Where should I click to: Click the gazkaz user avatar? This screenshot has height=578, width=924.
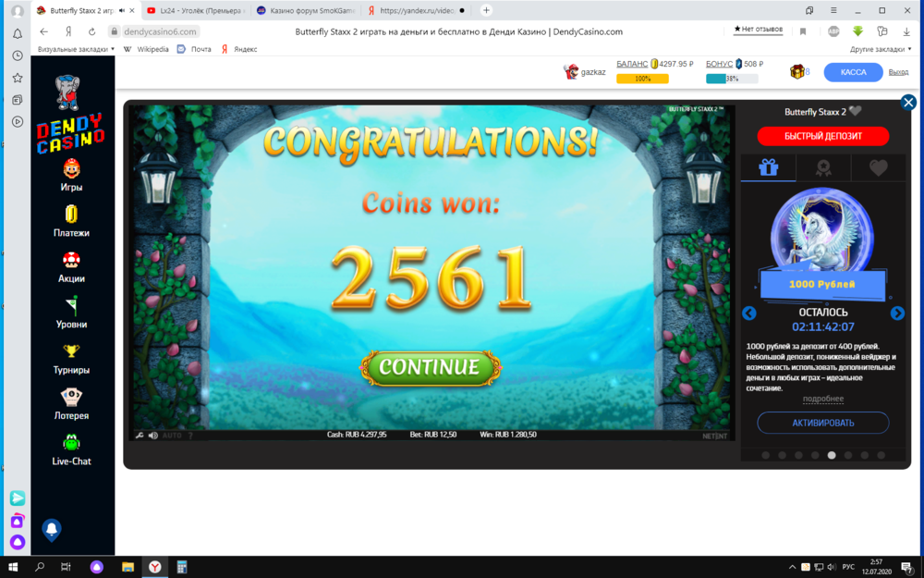click(570, 72)
